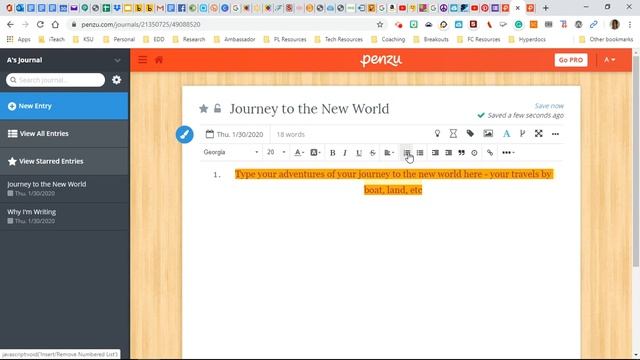Open the customize paintbrush button
The width and height of the screenshot is (640, 360).
click(184, 134)
